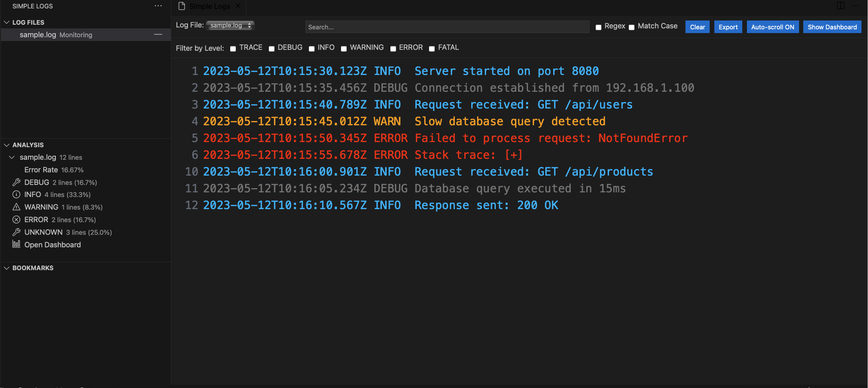Click the SIMPLE LOGS panel title
The height and width of the screenshot is (388, 868).
[x=33, y=6]
